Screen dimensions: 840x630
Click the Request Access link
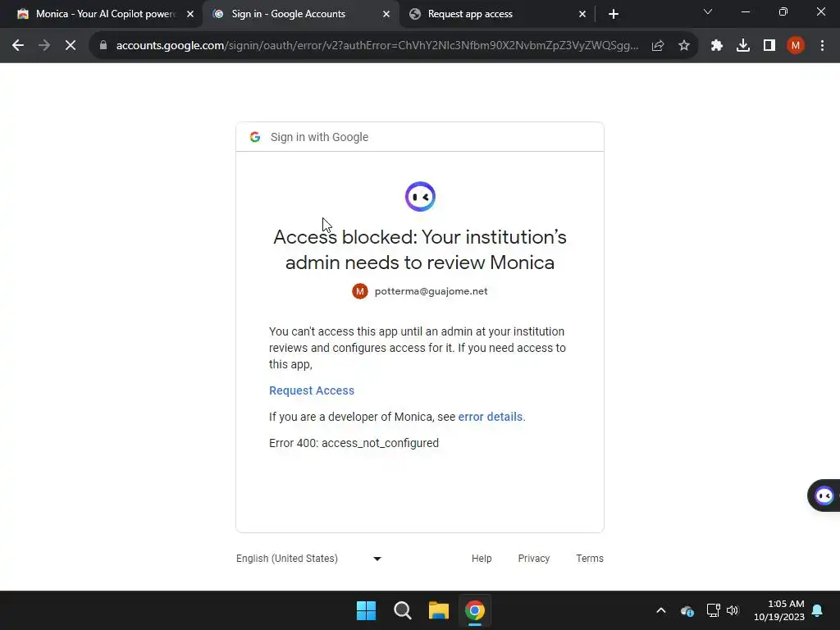311,390
